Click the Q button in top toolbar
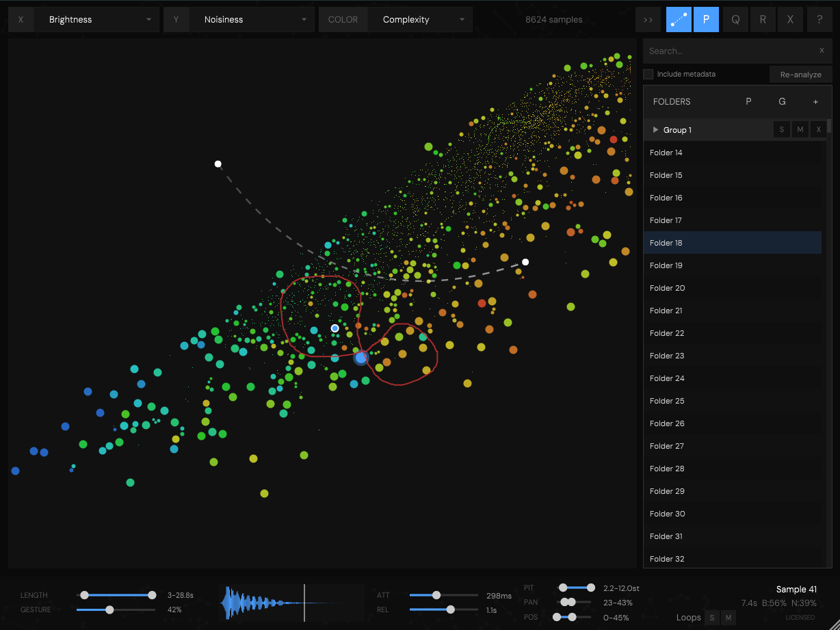The image size is (840, 630). [735, 20]
